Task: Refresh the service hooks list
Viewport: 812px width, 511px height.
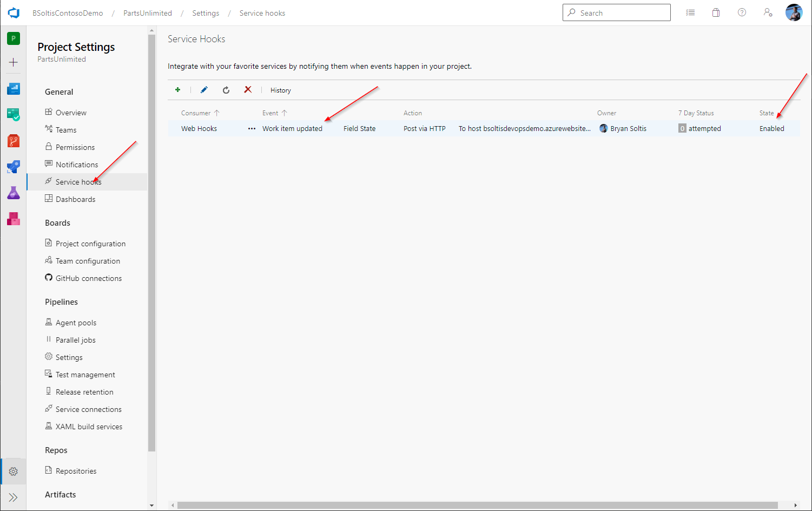Action: pyautogui.click(x=226, y=90)
